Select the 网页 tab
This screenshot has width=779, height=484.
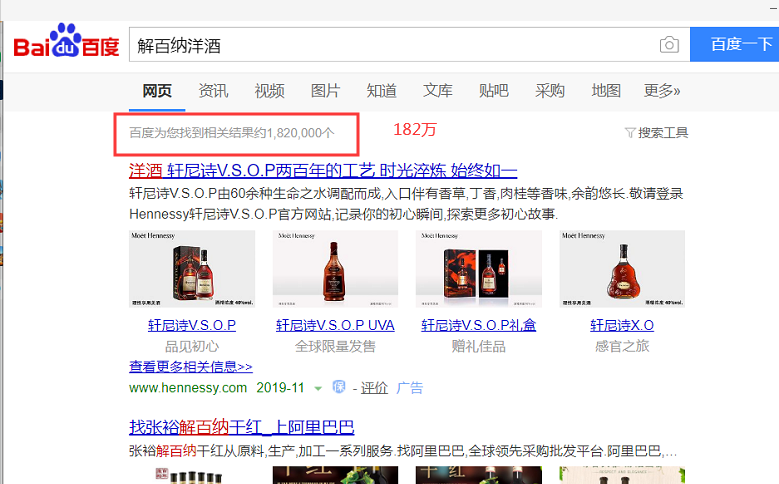[x=157, y=90]
